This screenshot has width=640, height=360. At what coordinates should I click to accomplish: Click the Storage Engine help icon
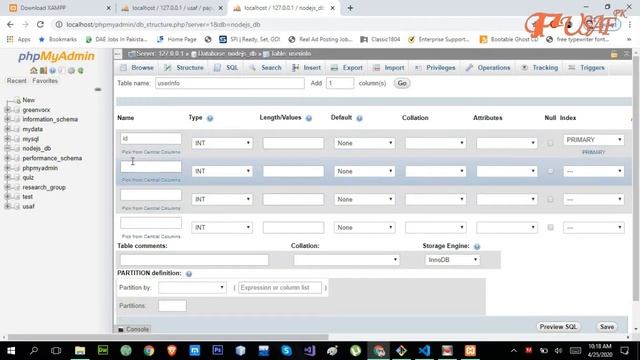(477, 247)
